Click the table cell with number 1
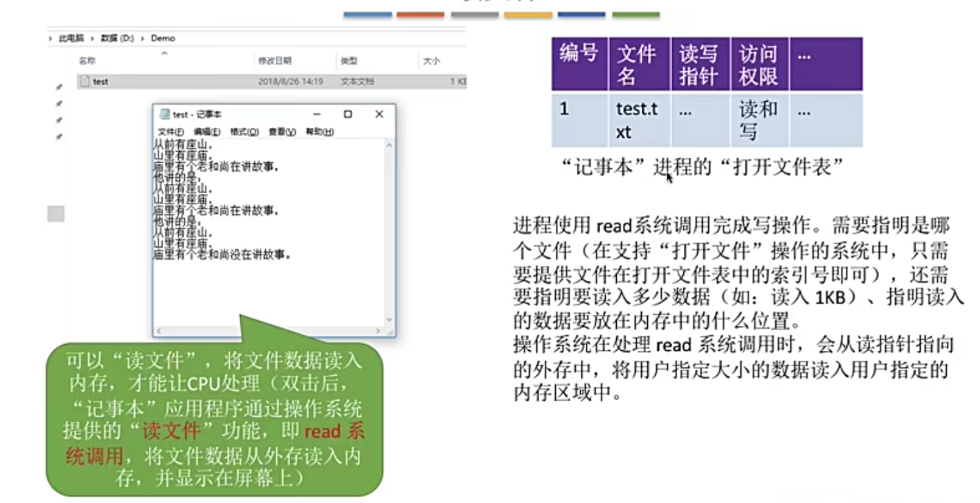This screenshot has width=980, height=503. click(579, 120)
